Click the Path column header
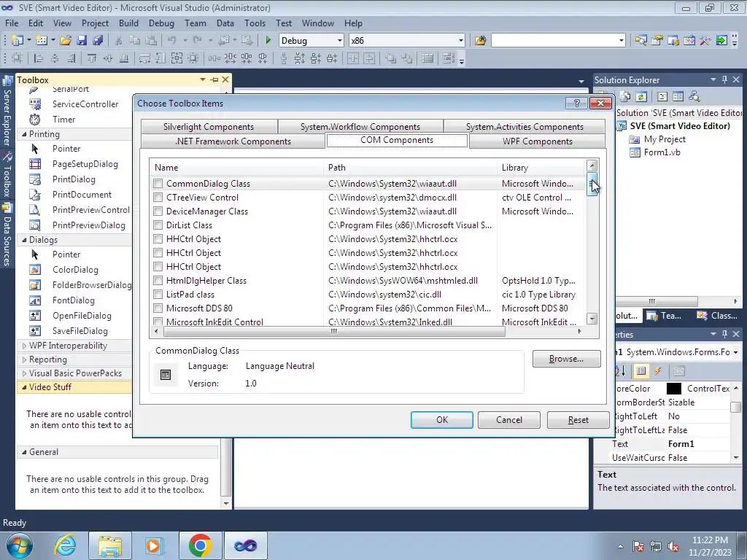 (x=410, y=168)
